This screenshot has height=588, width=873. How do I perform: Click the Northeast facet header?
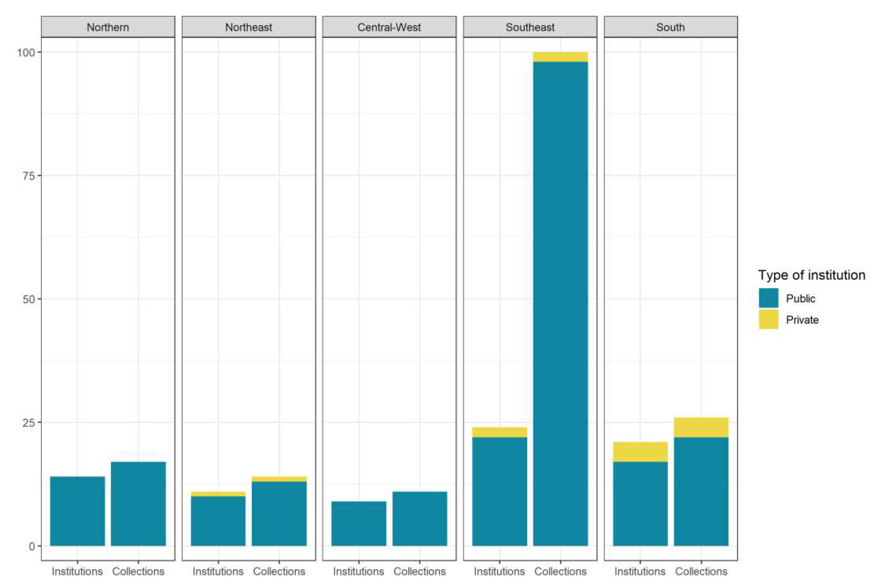tap(249, 27)
